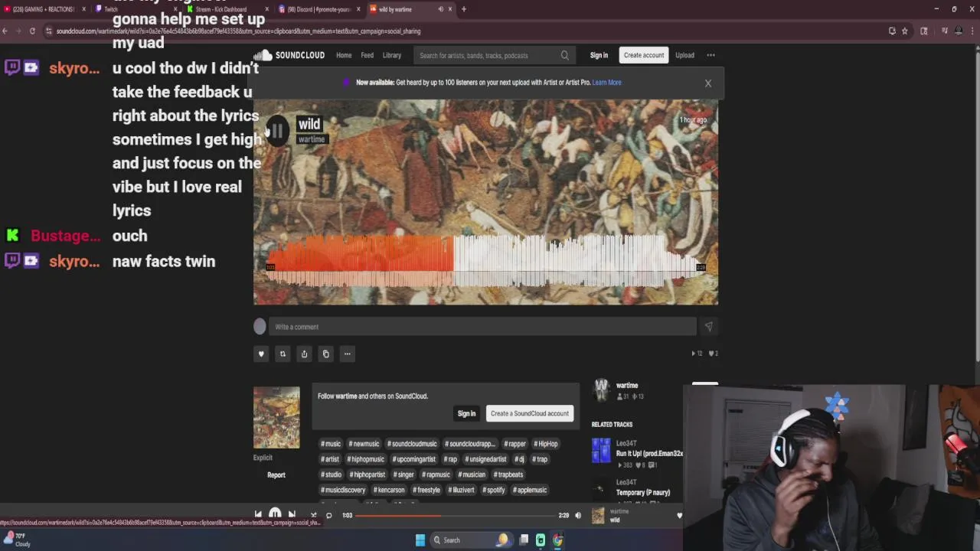Send comment with the paper plane icon
Screen dimensions: 980x551
[x=708, y=327]
